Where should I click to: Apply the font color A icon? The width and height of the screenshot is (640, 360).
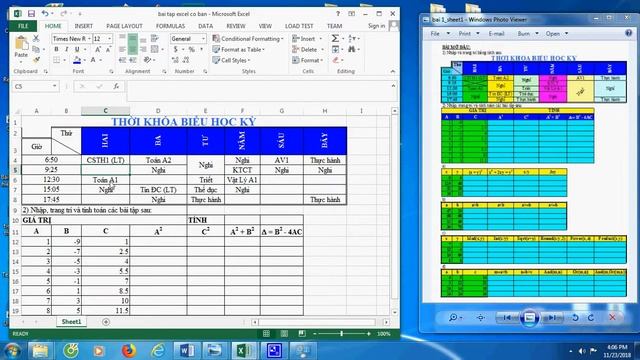coord(93,60)
